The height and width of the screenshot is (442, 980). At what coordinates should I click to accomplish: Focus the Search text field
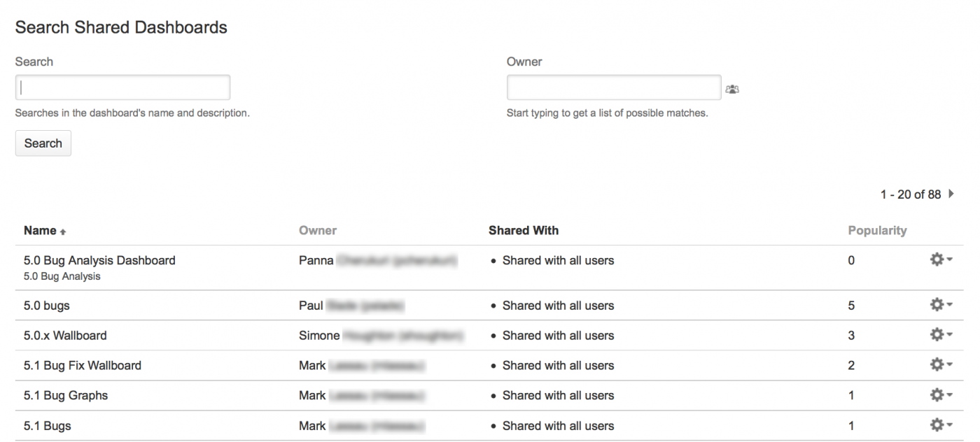(122, 87)
